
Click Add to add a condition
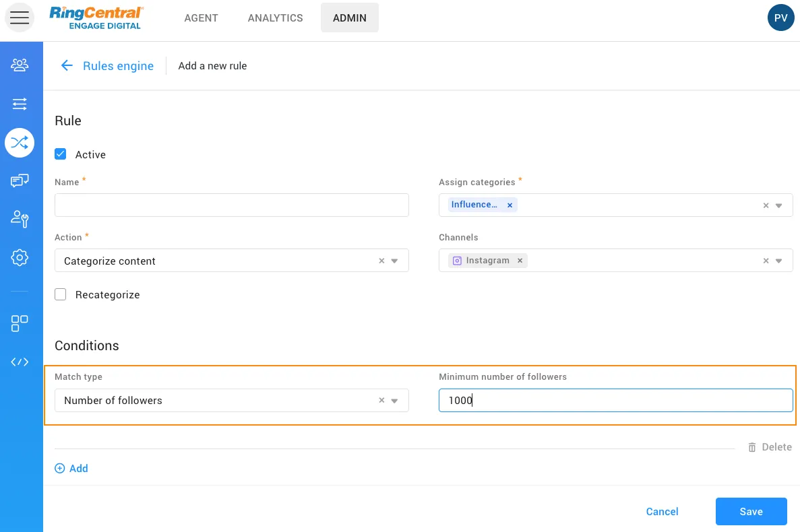click(x=71, y=468)
